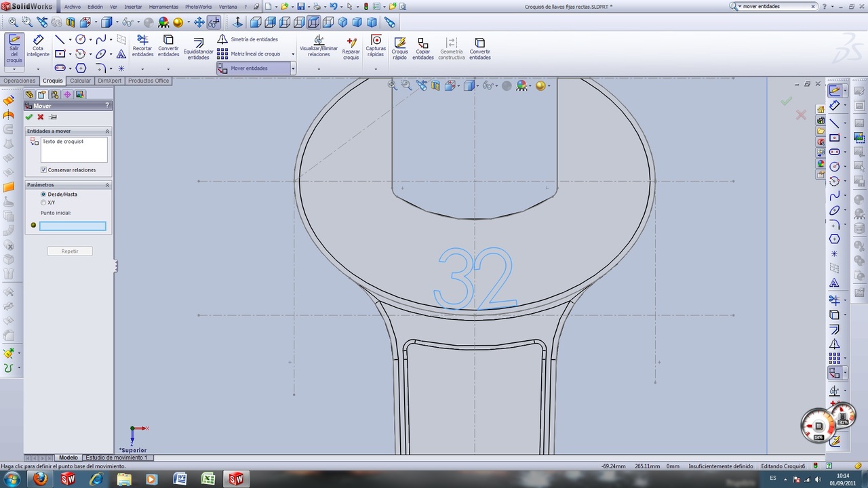Image resolution: width=868 pixels, height=488 pixels.
Task: Switch to the Productos Office tab
Action: (149, 81)
